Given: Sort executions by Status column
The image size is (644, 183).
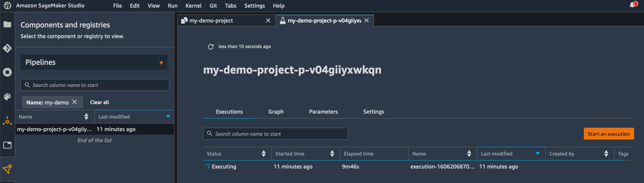Looking at the screenshot, I should [263, 154].
